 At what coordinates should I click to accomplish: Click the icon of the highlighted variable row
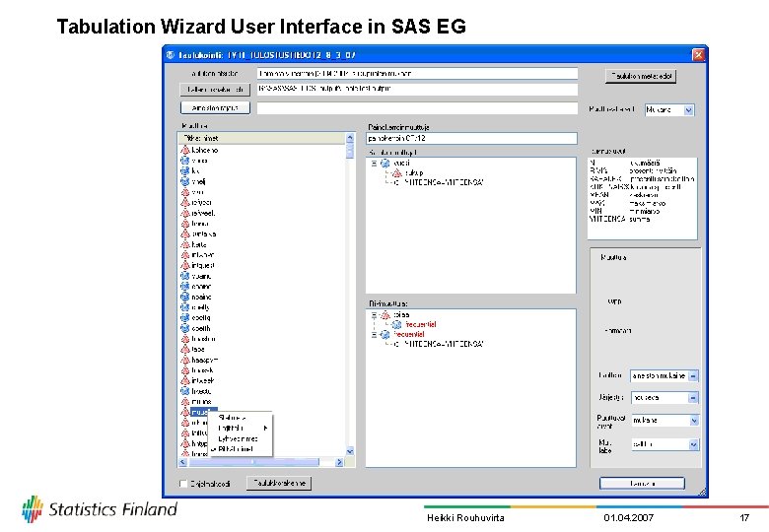coord(185,412)
